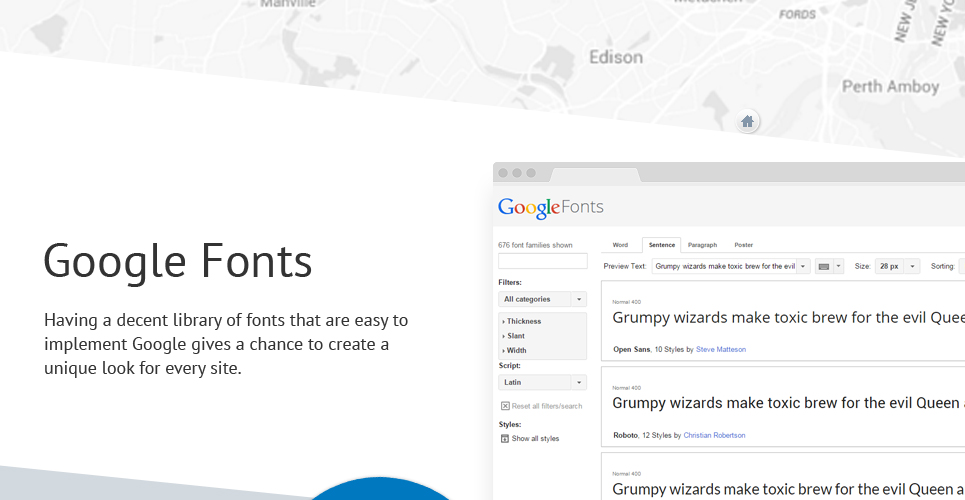Switch to the Poster tab
Image resolution: width=965 pixels, height=500 pixels.
tap(743, 244)
